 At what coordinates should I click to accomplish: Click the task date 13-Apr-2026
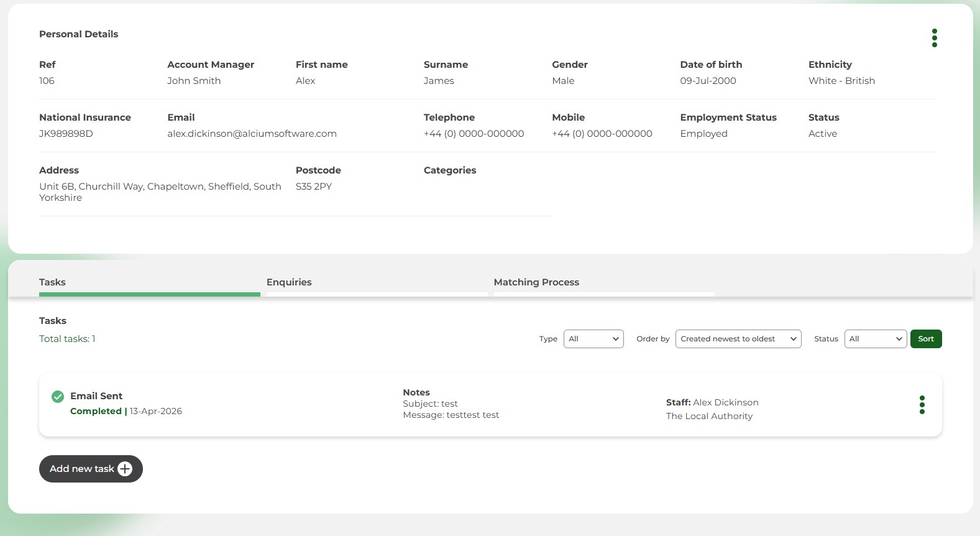[x=156, y=411]
